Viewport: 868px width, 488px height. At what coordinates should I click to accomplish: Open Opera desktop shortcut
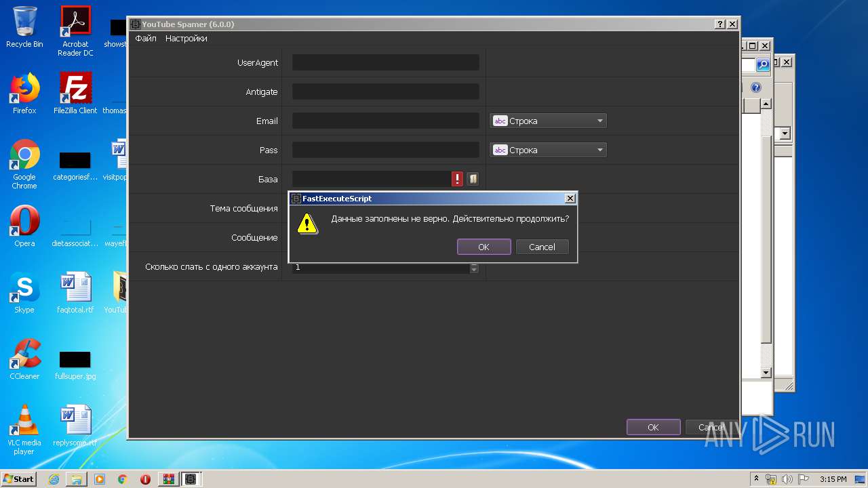click(24, 226)
